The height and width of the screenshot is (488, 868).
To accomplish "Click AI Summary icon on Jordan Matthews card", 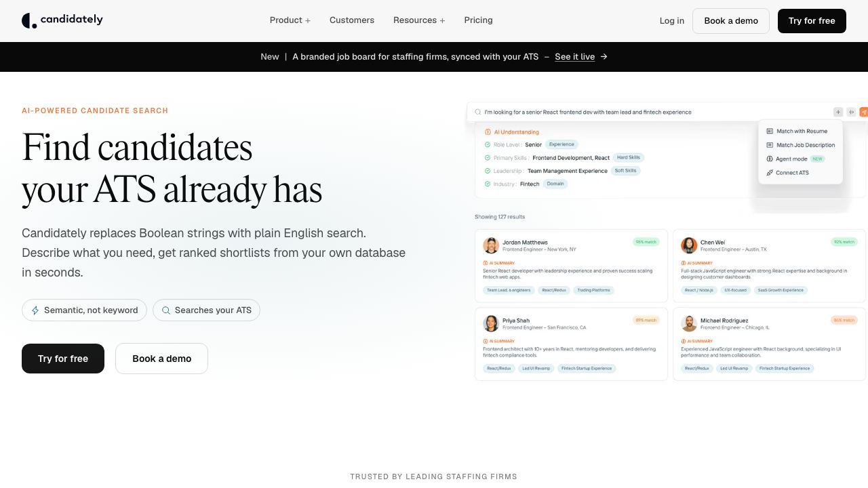I will pos(485,263).
